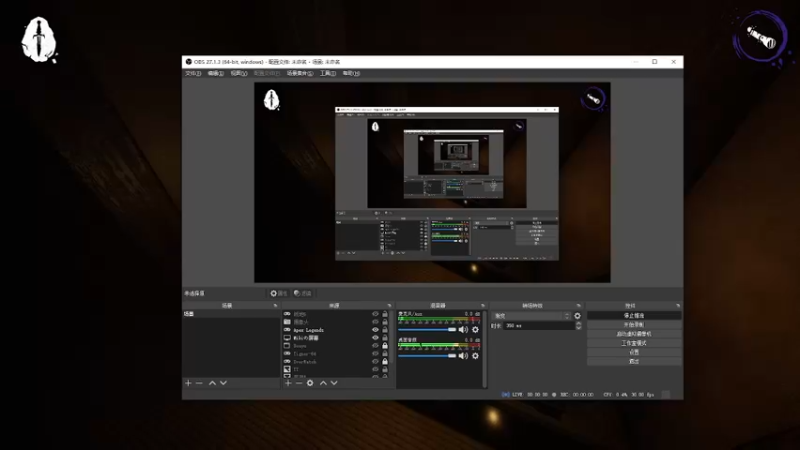The height and width of the screenshot is (450, 800).
Task: Open source properties gear in Sources toolbar
Action: click(x=310, y=383)
